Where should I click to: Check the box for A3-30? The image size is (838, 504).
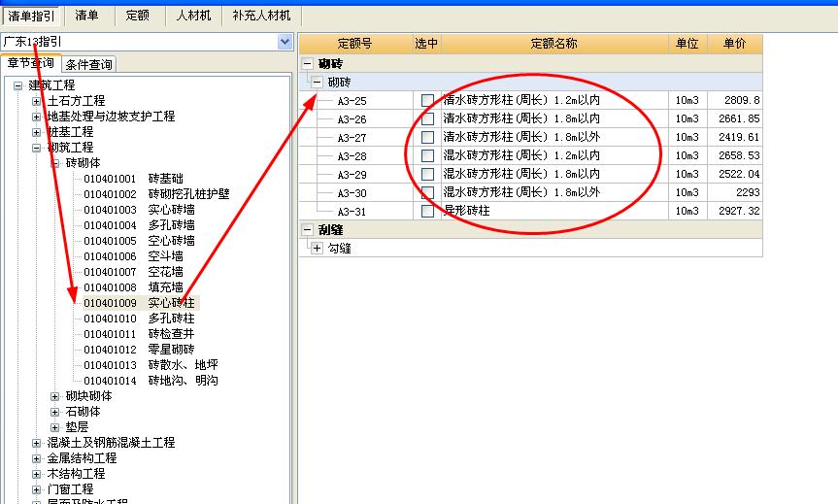point(427,192)
